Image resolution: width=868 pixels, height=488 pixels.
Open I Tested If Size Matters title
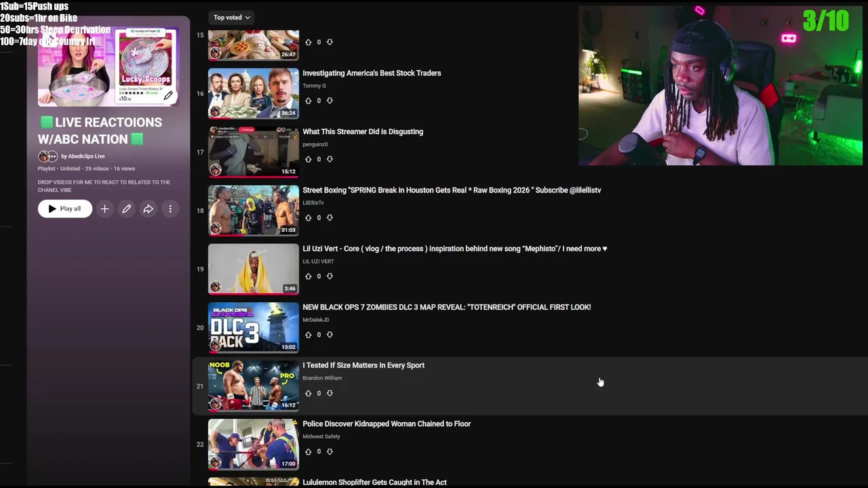363,365
